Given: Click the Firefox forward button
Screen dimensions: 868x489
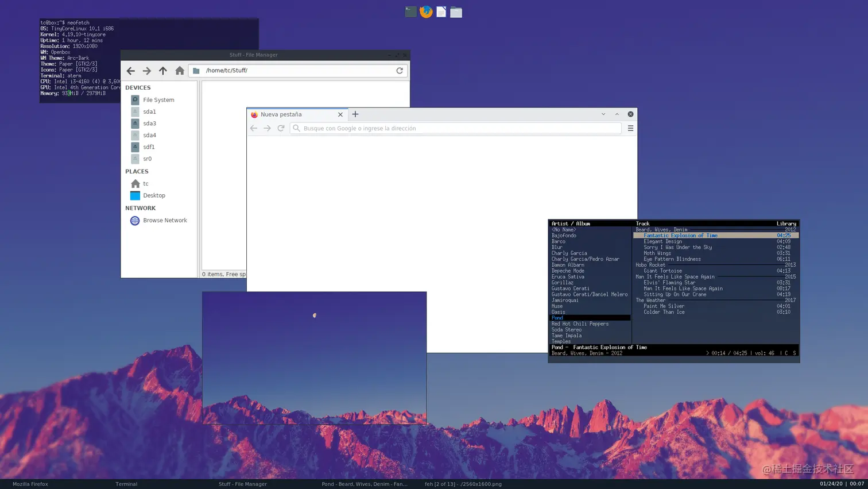Looking at the screenshot, I should 267,128.
